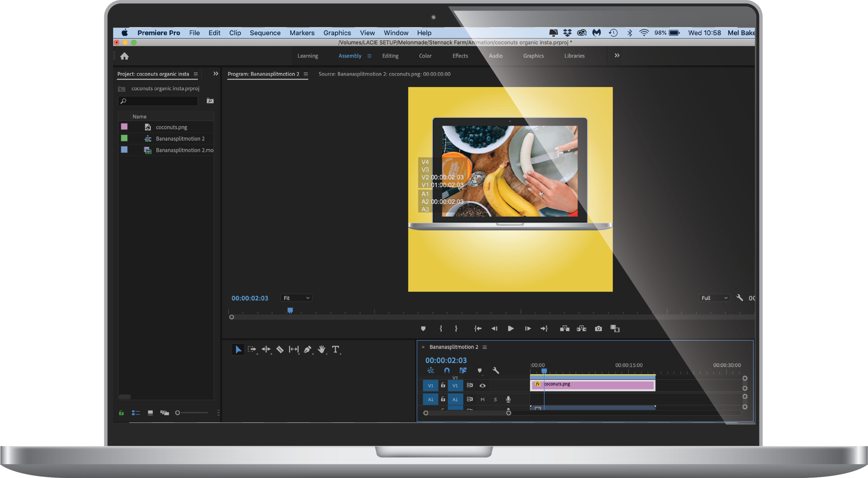
Task: Click find-in-bin icon beside search
Action: click(x=210, y=101)
